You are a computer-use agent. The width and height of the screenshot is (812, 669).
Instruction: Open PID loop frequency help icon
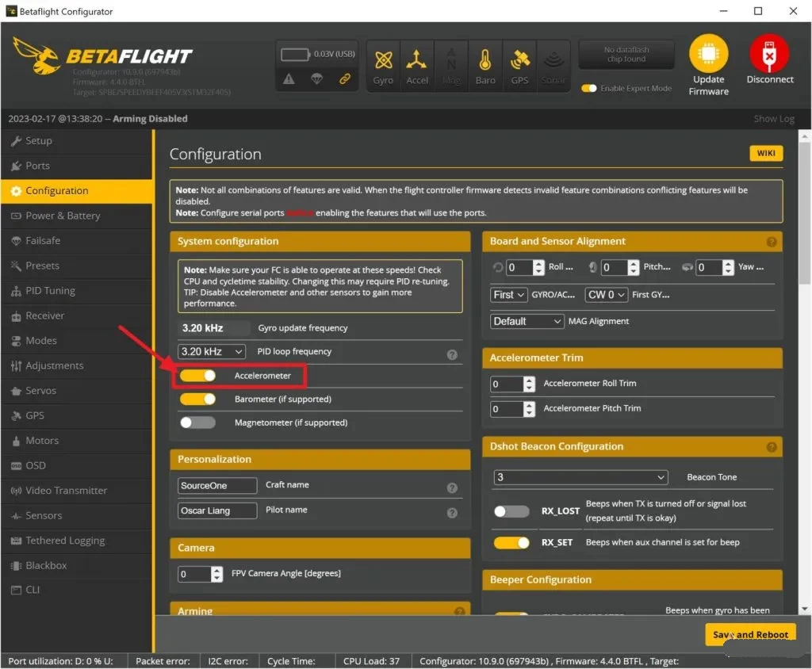point(452,354)
